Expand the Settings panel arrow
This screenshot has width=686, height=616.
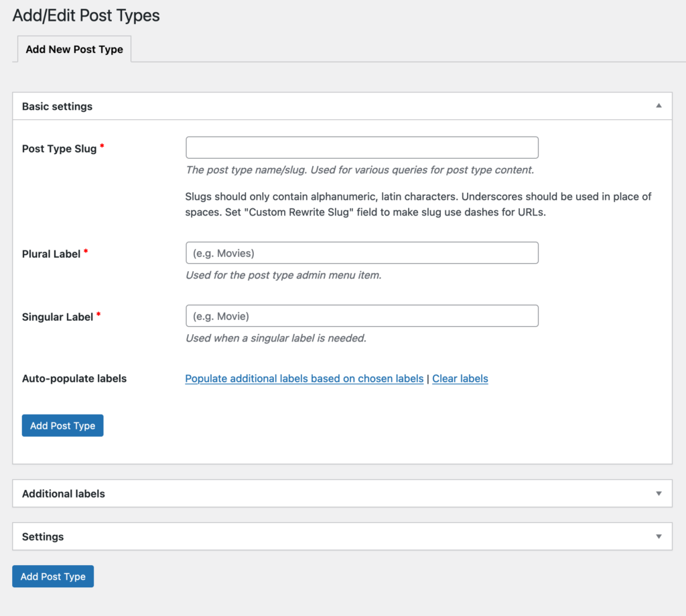point(659,536)
